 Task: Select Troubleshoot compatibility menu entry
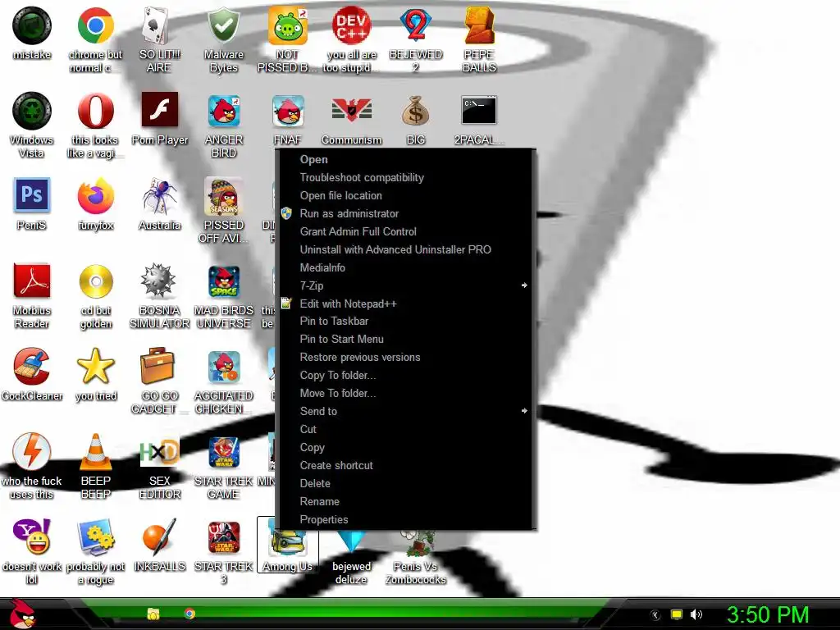point(405,177)
